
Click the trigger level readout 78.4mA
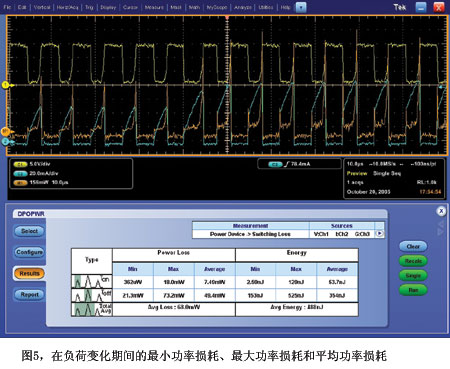click(x=300, y=164)
